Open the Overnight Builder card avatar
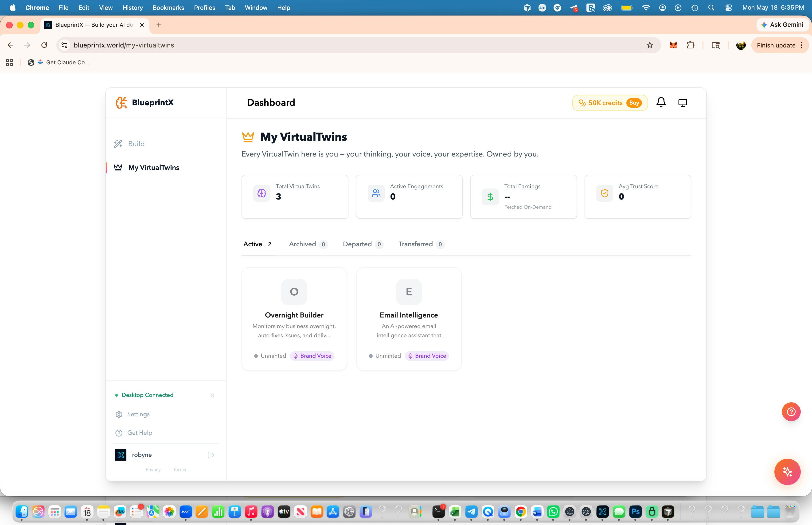The height and width of the screenshot is (525, 812). click(x=294, y=292)
